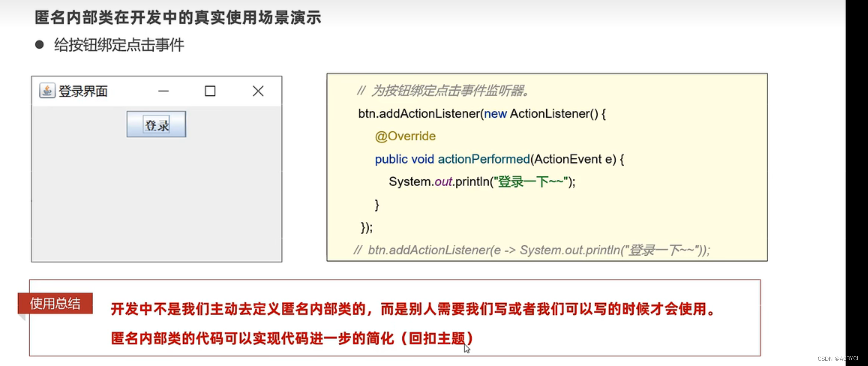Click the 登录界面 window title text
The height and width of the screenshot is (366, 868).
[83, 91]
